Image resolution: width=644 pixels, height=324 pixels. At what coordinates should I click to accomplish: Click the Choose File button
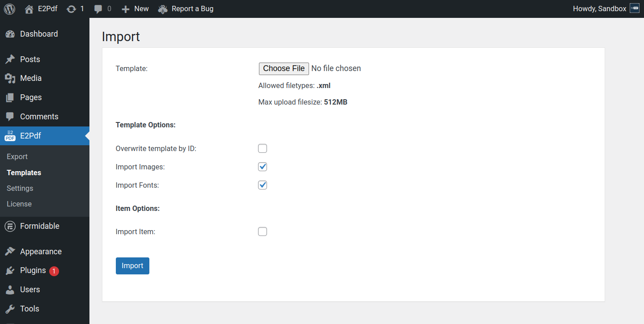pos(284,68)
